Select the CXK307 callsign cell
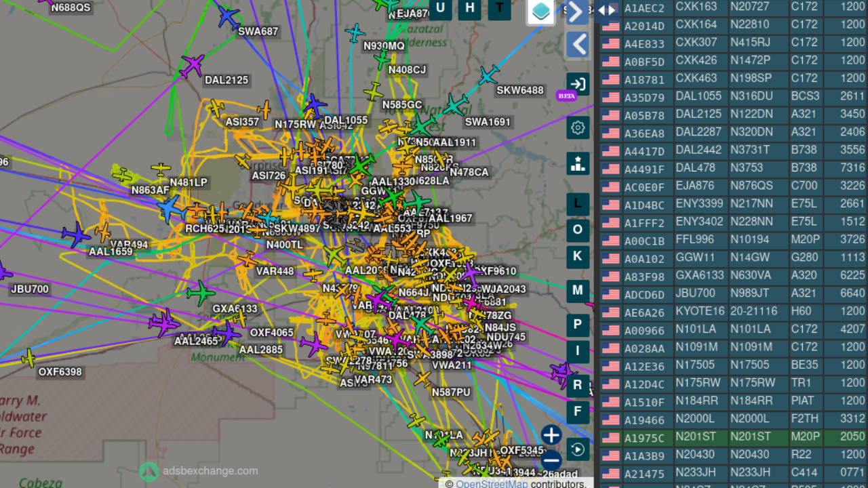Image resolution: width=868 pixels, height=488 pixels. 701,43
